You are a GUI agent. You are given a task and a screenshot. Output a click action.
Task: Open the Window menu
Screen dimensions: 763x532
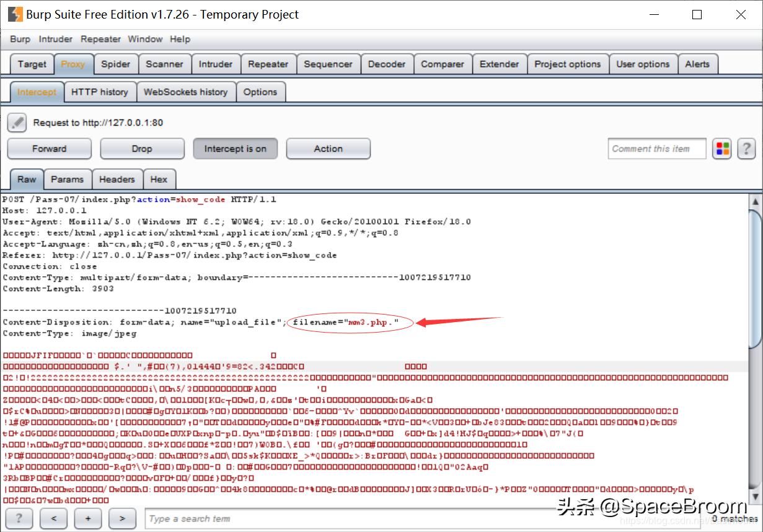(145, 39)
